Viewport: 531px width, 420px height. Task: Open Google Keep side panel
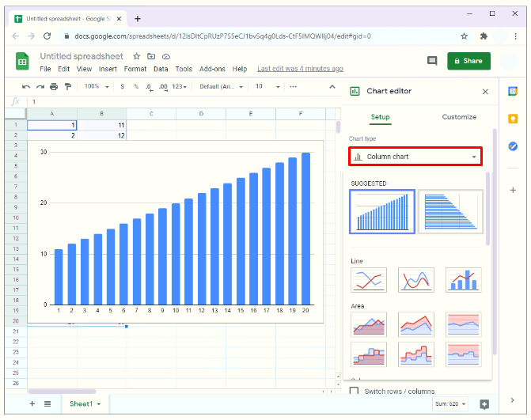click(x=513, y=119)
